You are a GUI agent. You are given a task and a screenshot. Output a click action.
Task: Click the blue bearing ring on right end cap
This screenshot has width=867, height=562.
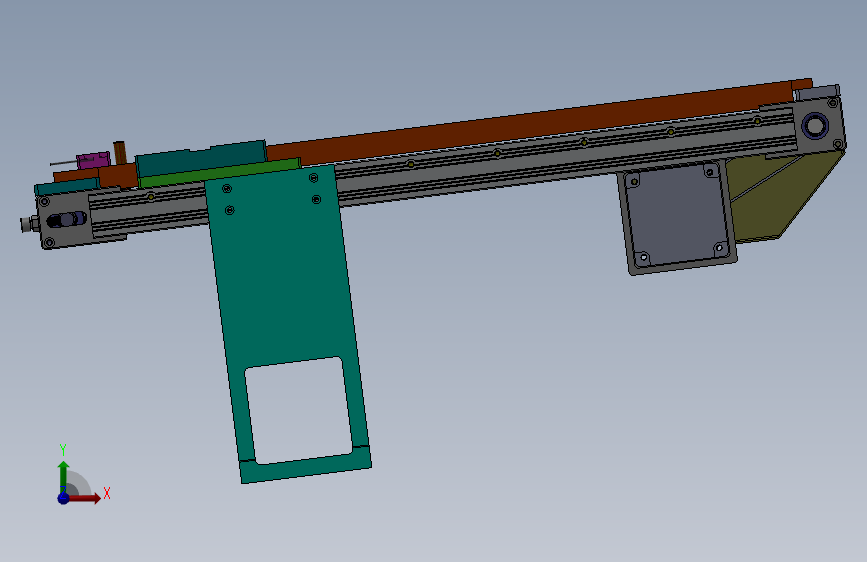click(x=814, y=125)
